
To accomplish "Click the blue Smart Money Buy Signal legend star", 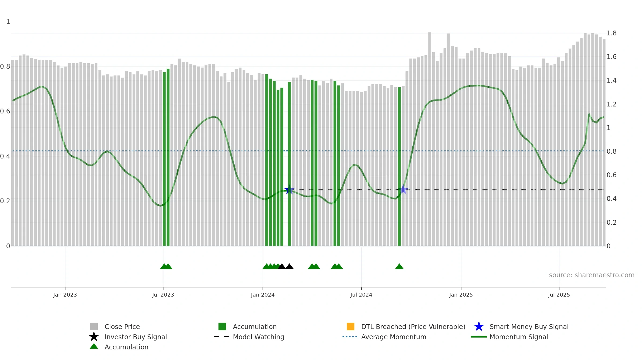I will 479,327.
